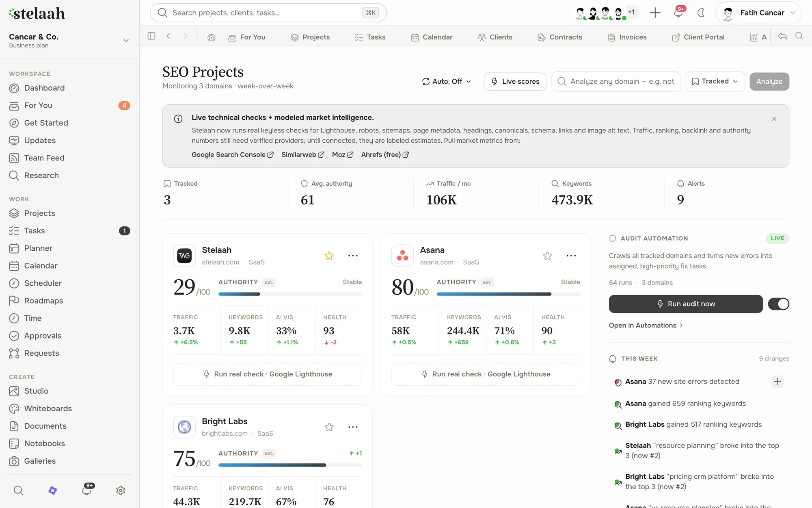Go to the Clients tab
This screenshot has height=508, width=812.
pyautogui.click(x=495, y=37)
